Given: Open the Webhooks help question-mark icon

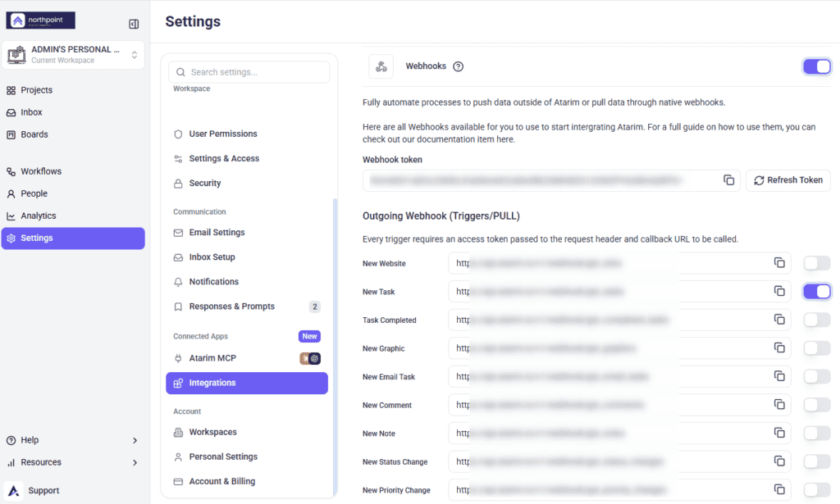Looking at the screenshot, I should click(x=458, y=66).
